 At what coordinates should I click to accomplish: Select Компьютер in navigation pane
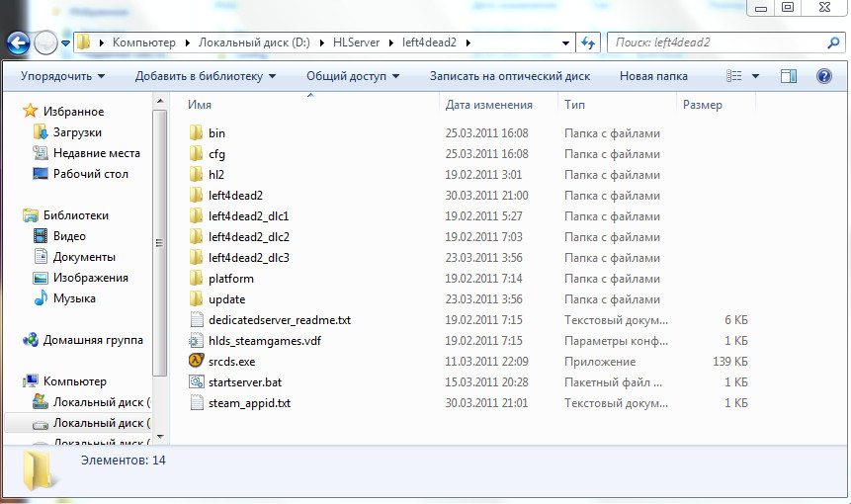pyautogui.click(x=75, y=381)
